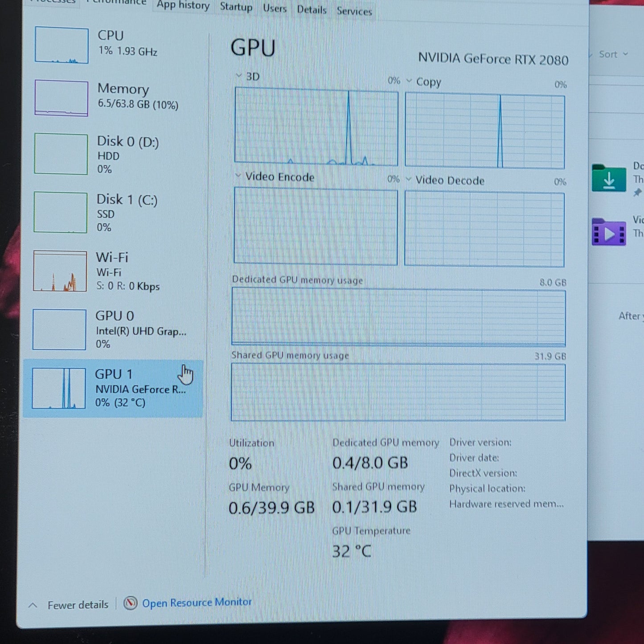Click the Memory mini graph thumbnail

[x=61, y=98]
